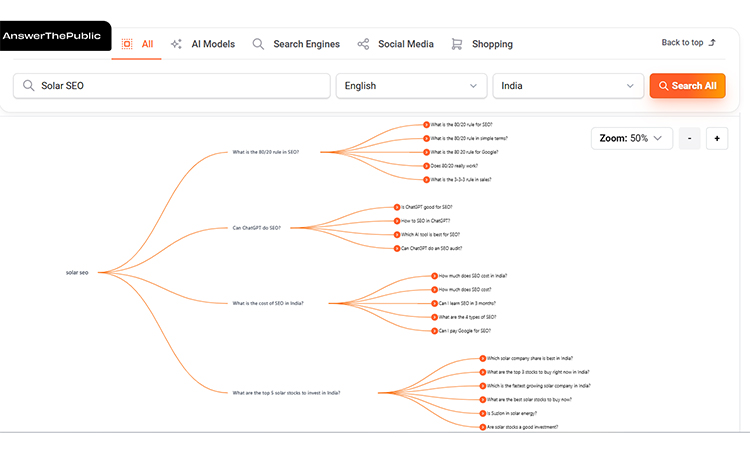
Task: Click the plus zoom in button
Action: [716, 139]
